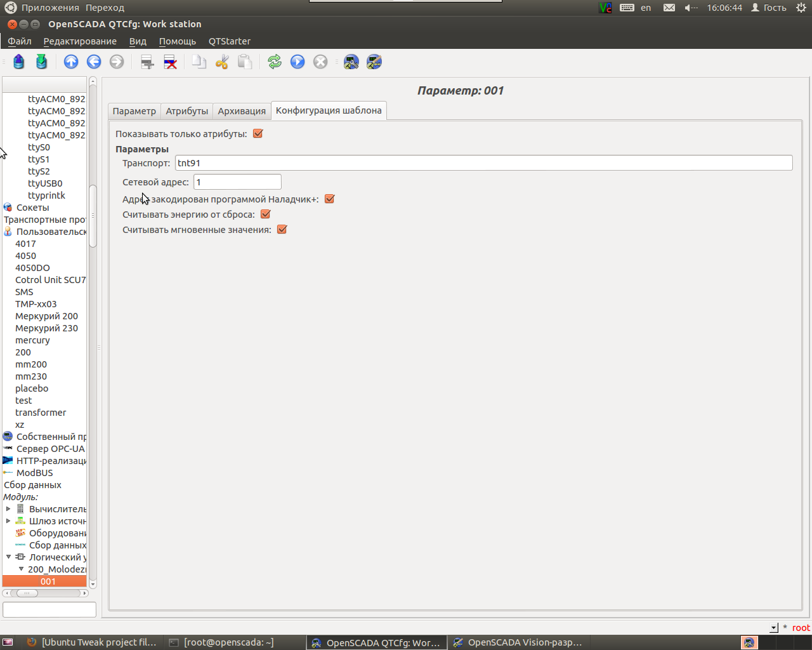The image size is (812, 650).
Task: Toggle the 'Адрес закодирован программой Наладчик+' checkbox
Action: [329, 199]
